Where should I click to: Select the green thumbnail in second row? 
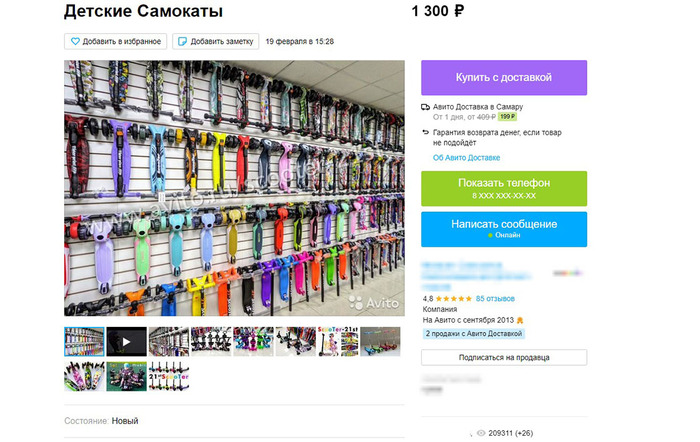(126, 376)
